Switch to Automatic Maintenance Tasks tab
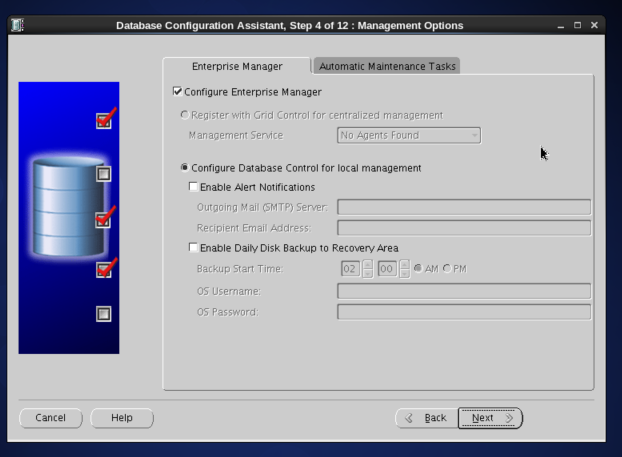The image size is (622, 457). [387, 66]
